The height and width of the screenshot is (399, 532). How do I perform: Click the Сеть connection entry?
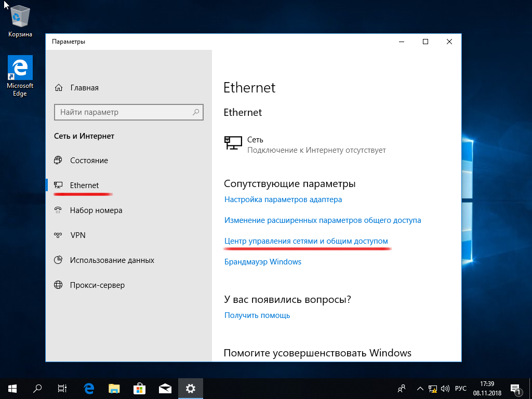point(304,144)
